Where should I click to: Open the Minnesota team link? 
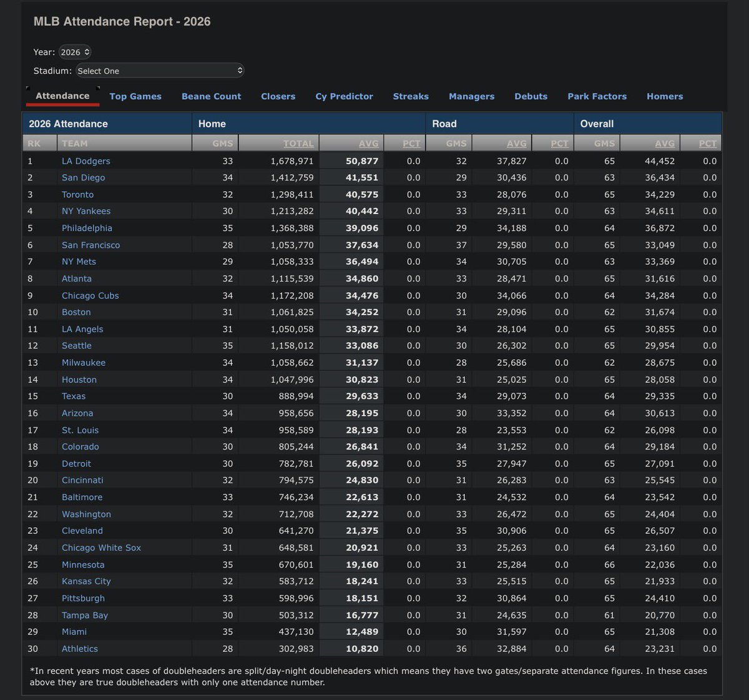[83, 564]
